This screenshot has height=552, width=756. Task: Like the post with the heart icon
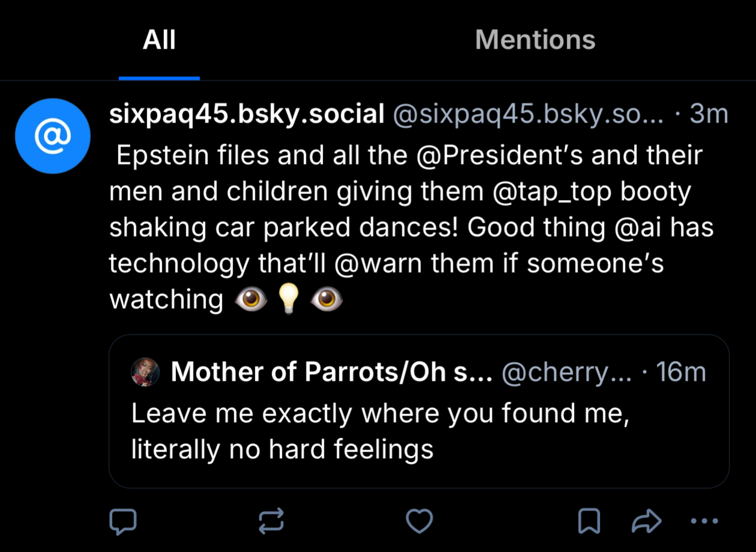(x=419, y=521)
